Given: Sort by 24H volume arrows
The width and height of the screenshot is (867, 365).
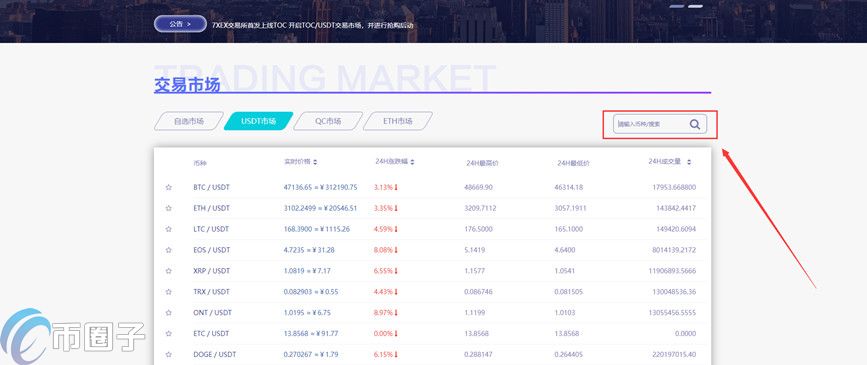Looking at the screenshot, I should 689,162.
